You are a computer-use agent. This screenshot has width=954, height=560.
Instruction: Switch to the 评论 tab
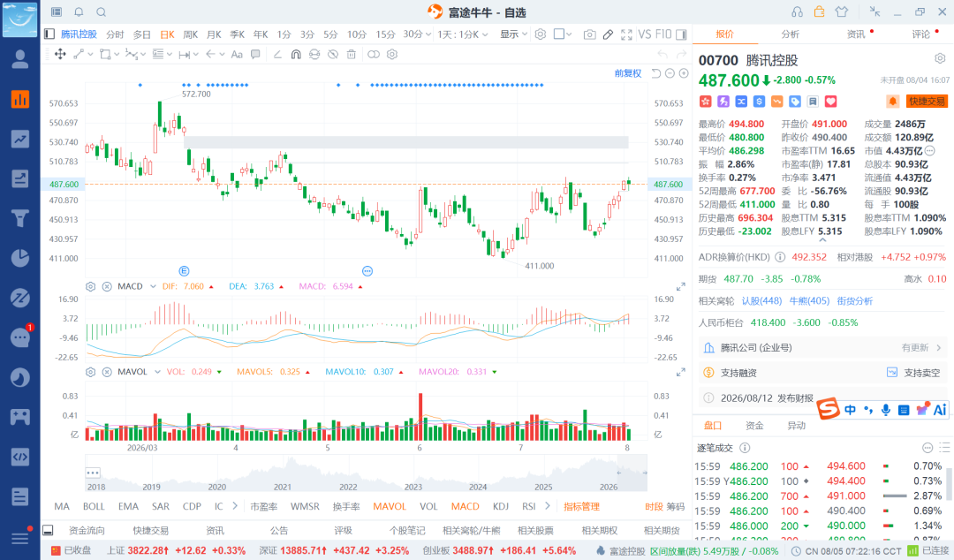click(921, 34)
